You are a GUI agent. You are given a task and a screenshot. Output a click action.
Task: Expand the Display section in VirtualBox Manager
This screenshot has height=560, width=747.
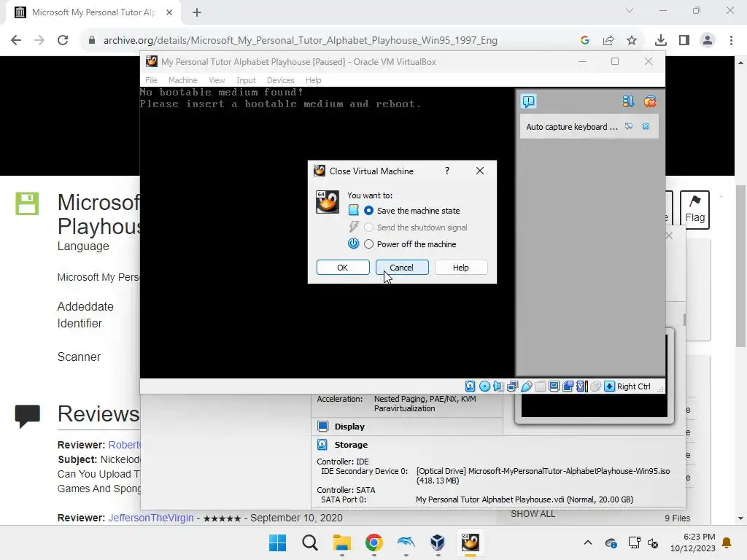coord(349,427)
